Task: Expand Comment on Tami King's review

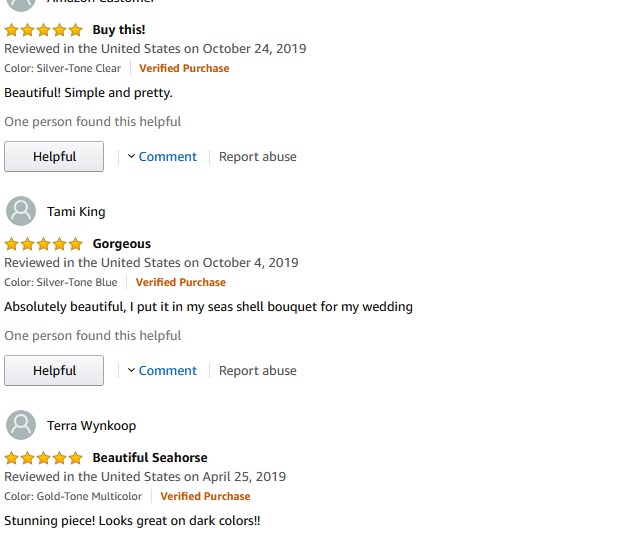Action: 162,370
